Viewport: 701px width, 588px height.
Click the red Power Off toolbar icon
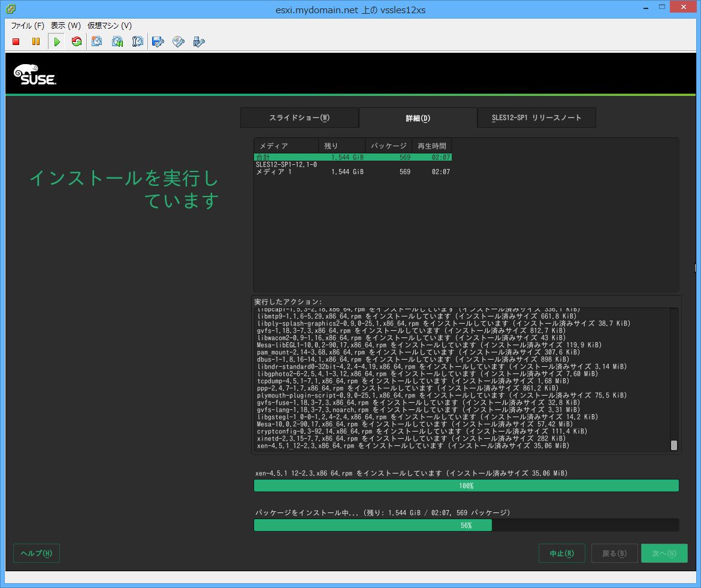click(16, 41)
